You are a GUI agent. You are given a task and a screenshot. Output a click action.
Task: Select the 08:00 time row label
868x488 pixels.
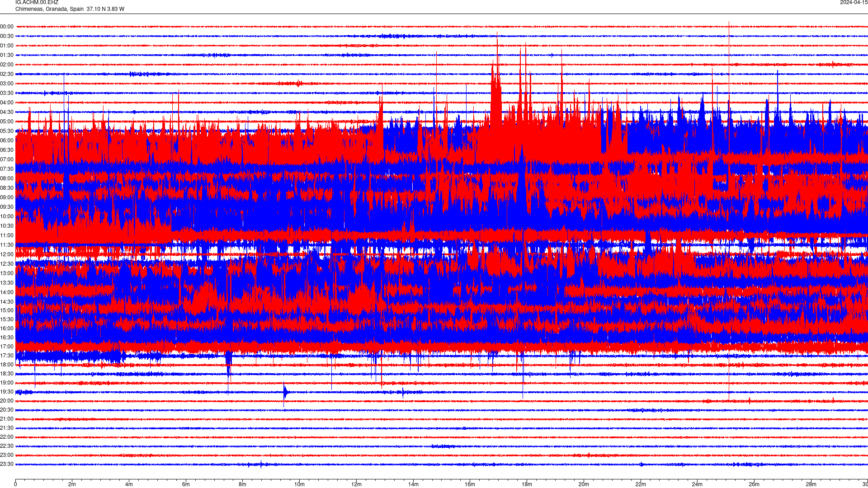(x=7, y=178)
